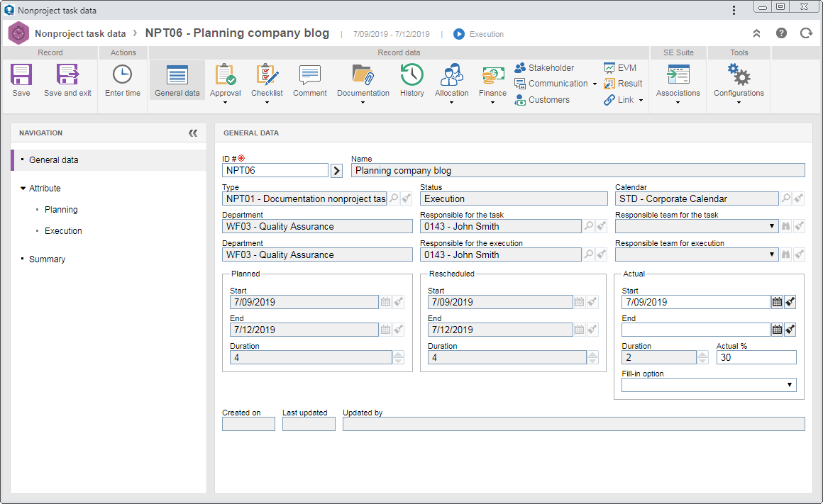Expand Checklist dropdown arrow

coord(267,103)
